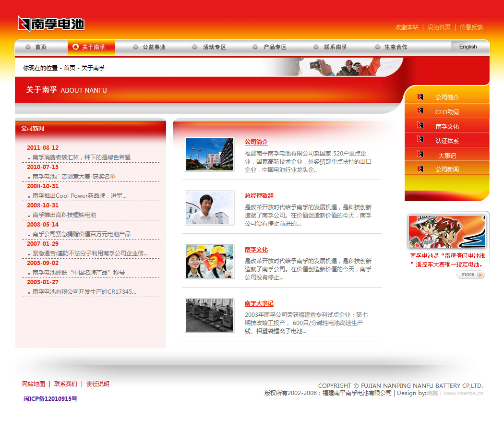Click 首页 in the breadcrumb path
Screen dimensions: 504x433
click(70, 68)
